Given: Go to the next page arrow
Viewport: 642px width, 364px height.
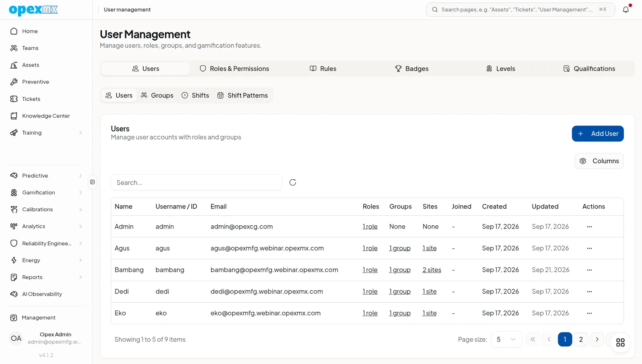Looking at the screenshot, I should click(x=597, y=340).
